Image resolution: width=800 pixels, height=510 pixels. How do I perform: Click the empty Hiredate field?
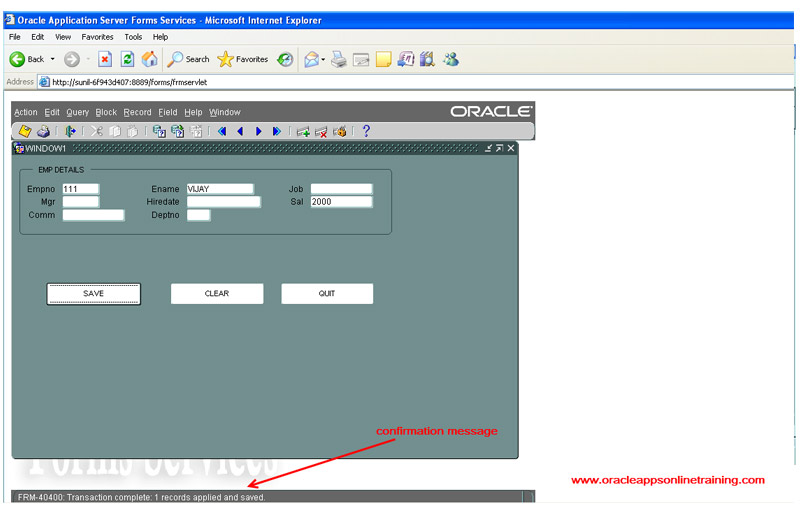pyautogui.click(x=223, y=202)
